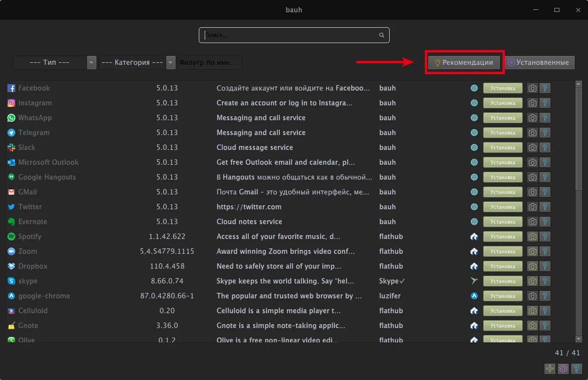Minimize the bauh window
588x380 pixels.
tap(536, 10)
